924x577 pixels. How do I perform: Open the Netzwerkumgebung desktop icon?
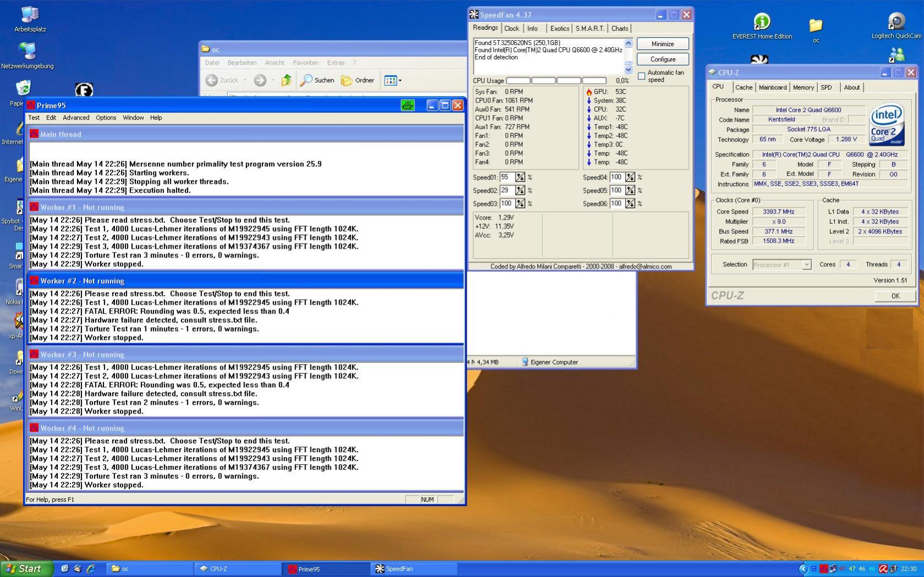click(27, 52)
